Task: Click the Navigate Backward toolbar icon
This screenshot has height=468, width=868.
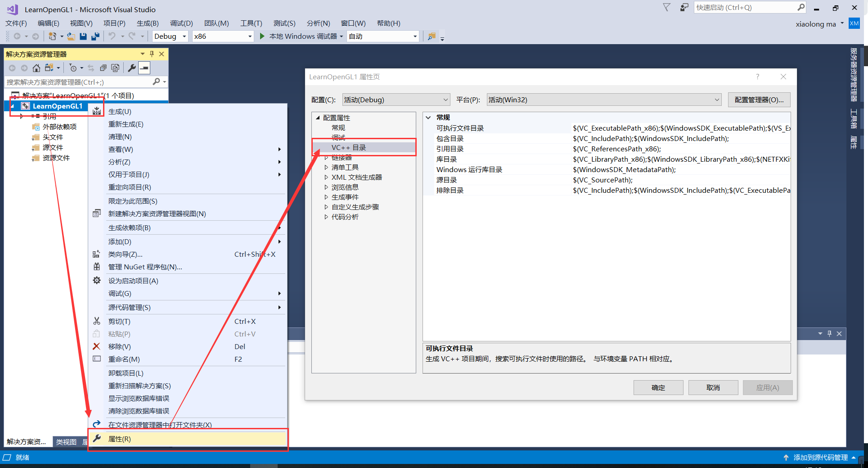Action: coord(17,36)
